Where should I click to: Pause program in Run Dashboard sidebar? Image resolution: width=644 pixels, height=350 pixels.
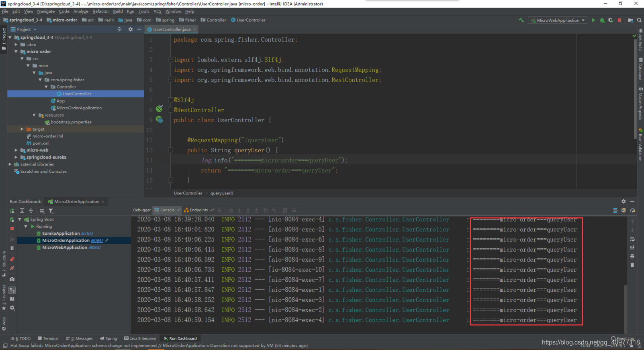[x=12, y=248]
